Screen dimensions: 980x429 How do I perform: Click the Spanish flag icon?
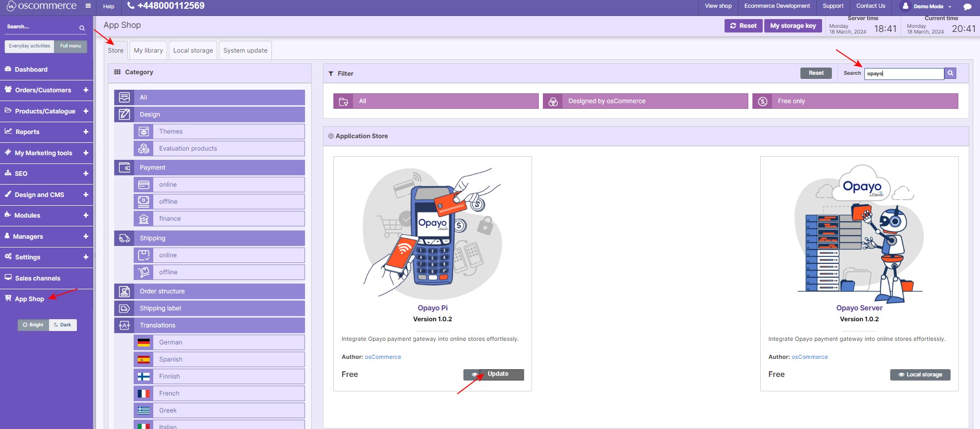click(x=144, y=359)
